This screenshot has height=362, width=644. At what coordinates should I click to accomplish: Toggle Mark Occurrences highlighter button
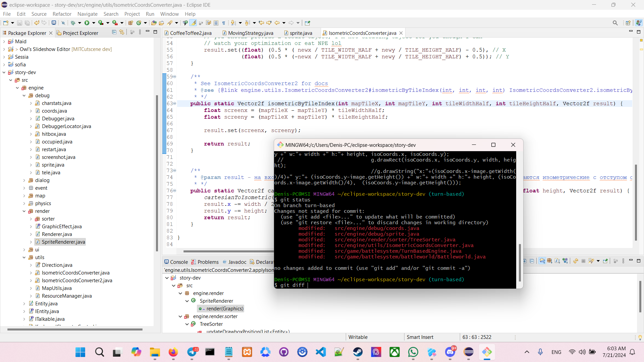tap(193, 23)
